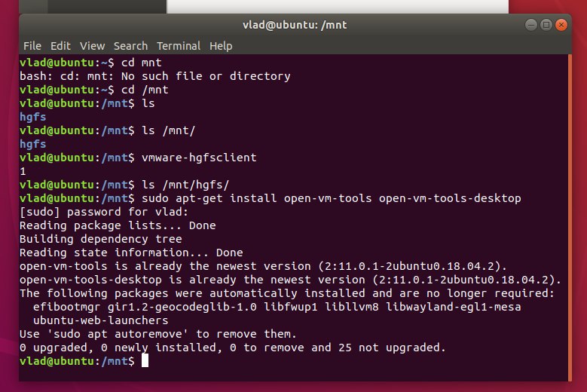Click the 'cd mnt' command on first line
Viewport: 587px width, 392px height.
142,62
